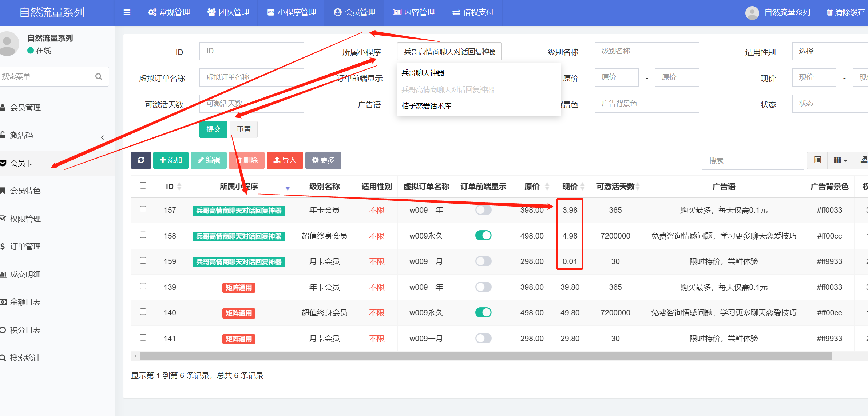Click the 重置 button

243,129
